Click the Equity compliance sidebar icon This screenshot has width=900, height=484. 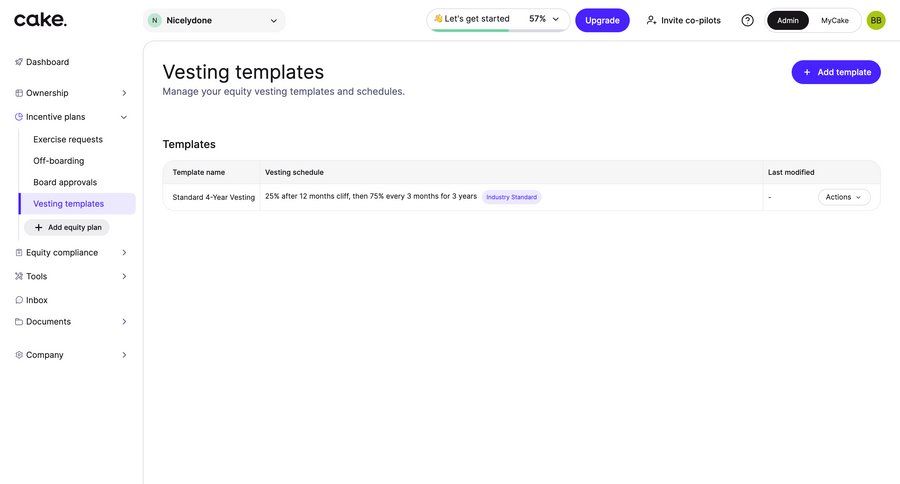tap(19, 253)
